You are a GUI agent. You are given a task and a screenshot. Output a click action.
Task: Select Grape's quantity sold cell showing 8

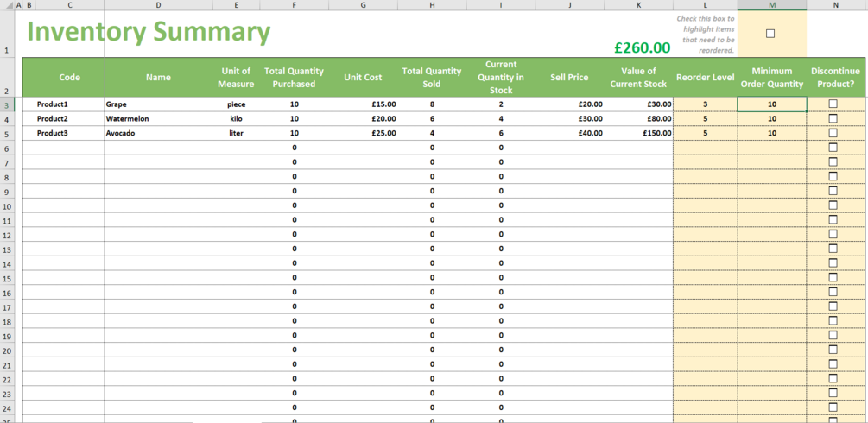(x=432, y=104)
